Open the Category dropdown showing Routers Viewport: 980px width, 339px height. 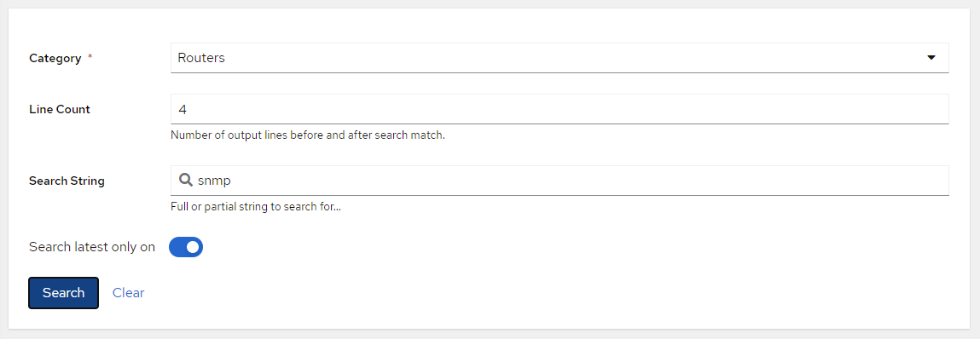coord(560,58)
